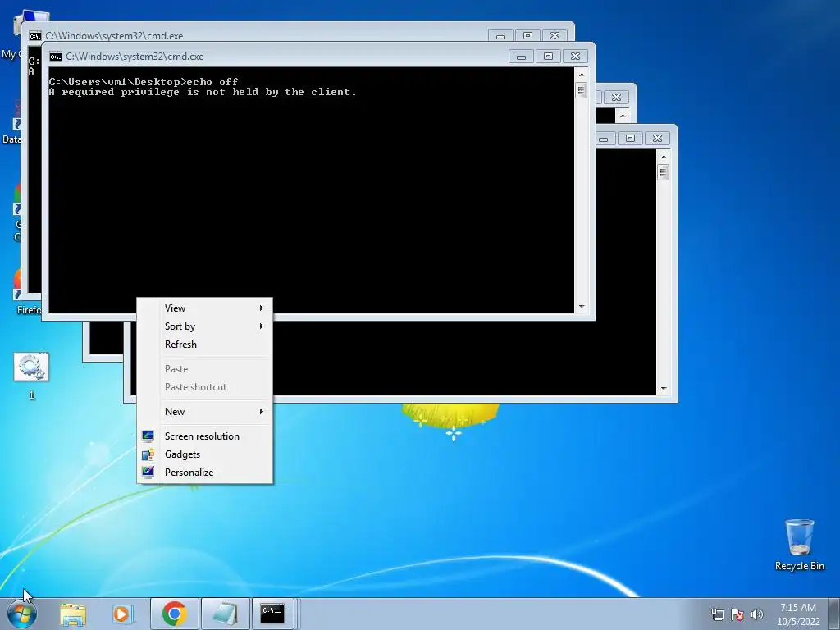The image size is (840, 630).
Task: Open the clock showing 7:15 AM
Action: point(798,614)
